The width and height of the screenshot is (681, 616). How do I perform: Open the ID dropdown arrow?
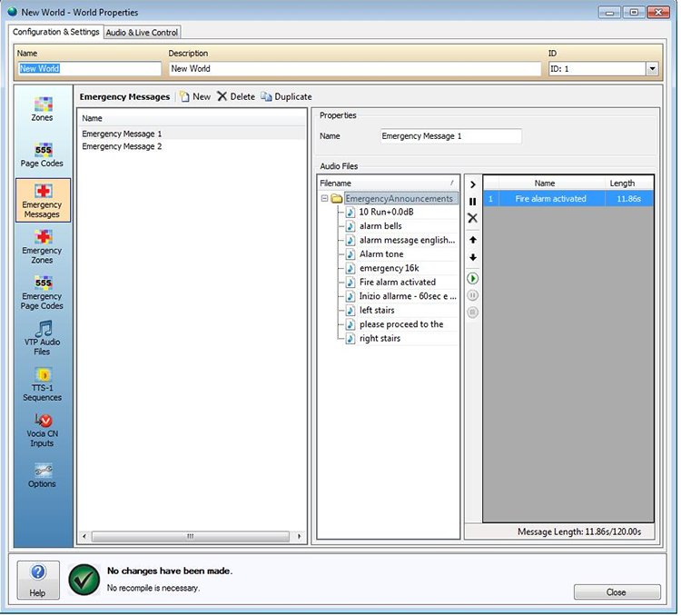coord(652,69)
